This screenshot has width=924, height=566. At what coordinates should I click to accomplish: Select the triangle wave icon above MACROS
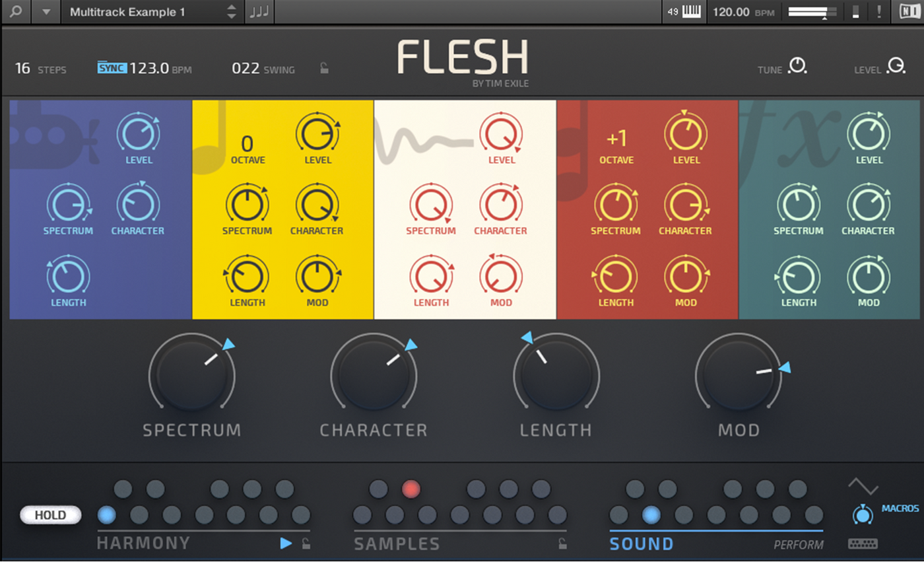pos(863,487)
